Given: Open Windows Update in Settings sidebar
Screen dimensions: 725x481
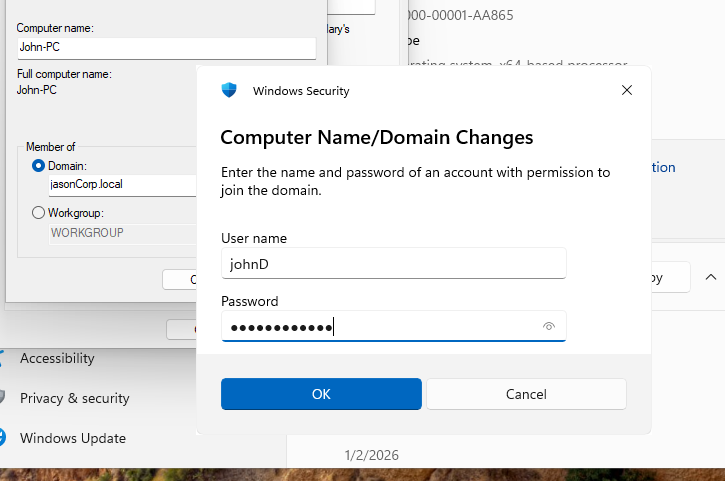Looking at the screenshot, I should tap(73, 438).
